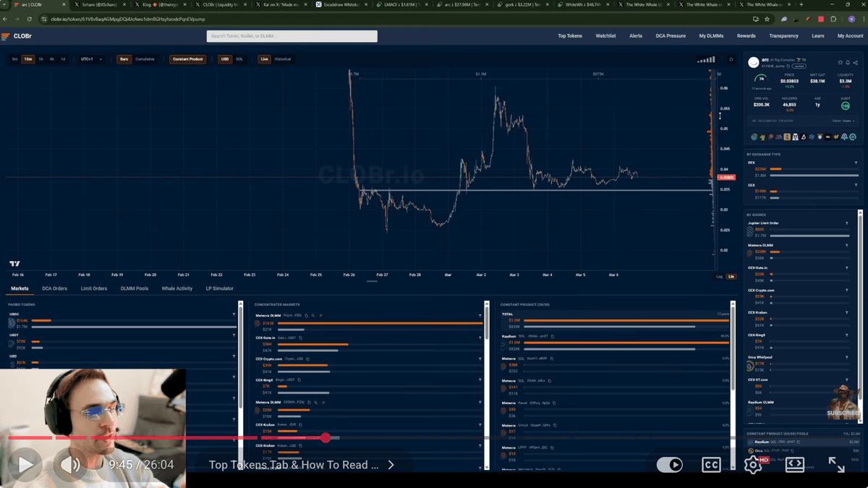This screenshot has height=488, width=868.
Task: Switch denomination to USD
Action: (x=225, y=59)
